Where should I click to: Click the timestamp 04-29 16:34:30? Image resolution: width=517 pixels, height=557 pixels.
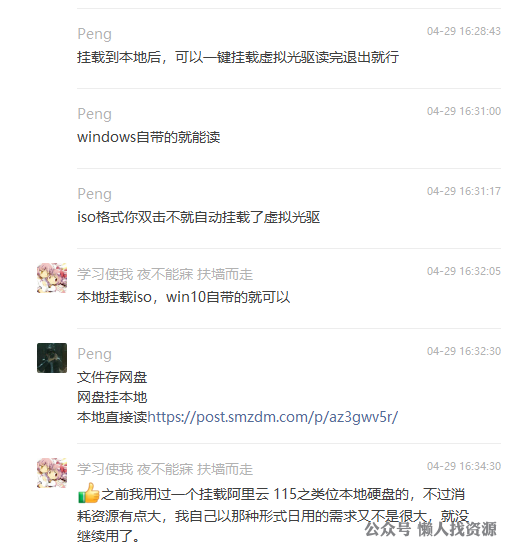(464, 466)
